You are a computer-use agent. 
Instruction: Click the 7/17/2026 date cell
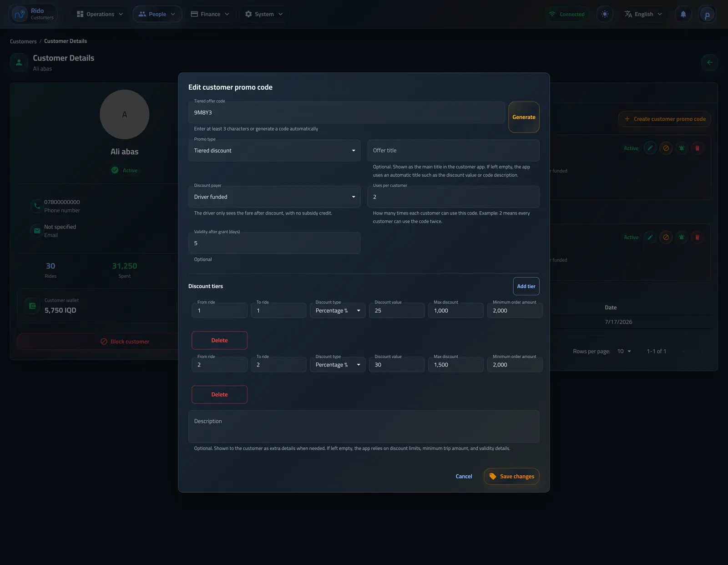pyautogui.click(x=618, y=322)
